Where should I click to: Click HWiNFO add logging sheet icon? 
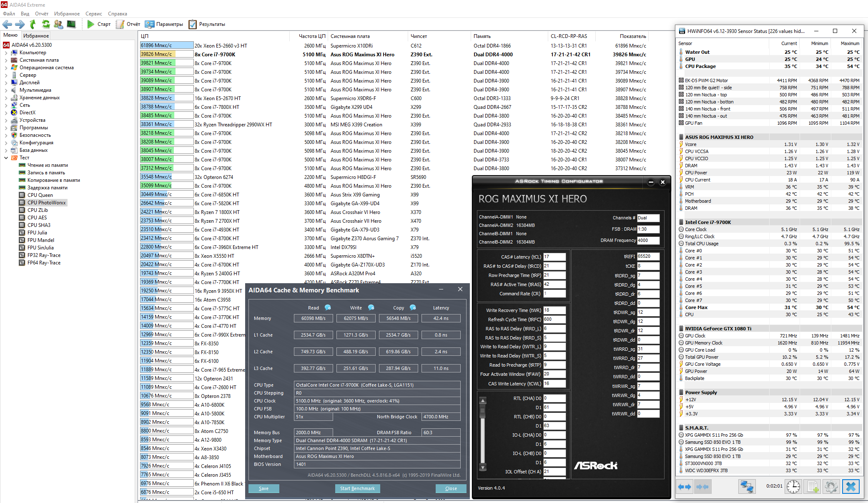[x=813, y=486]
